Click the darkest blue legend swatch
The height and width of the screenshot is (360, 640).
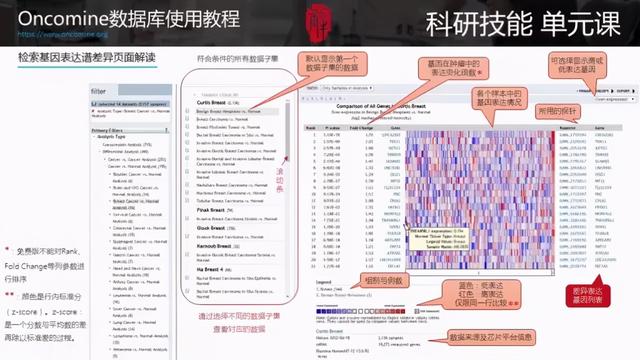(x=319, y=311)
